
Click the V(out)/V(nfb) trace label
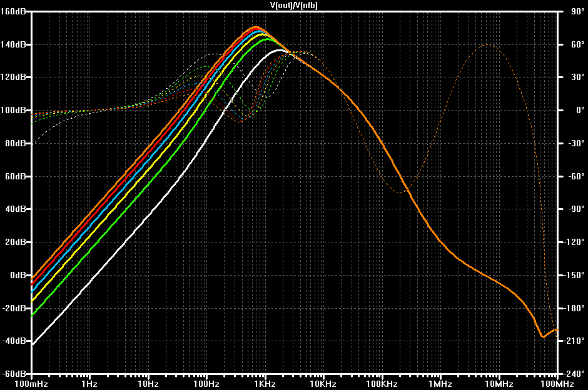293,5
